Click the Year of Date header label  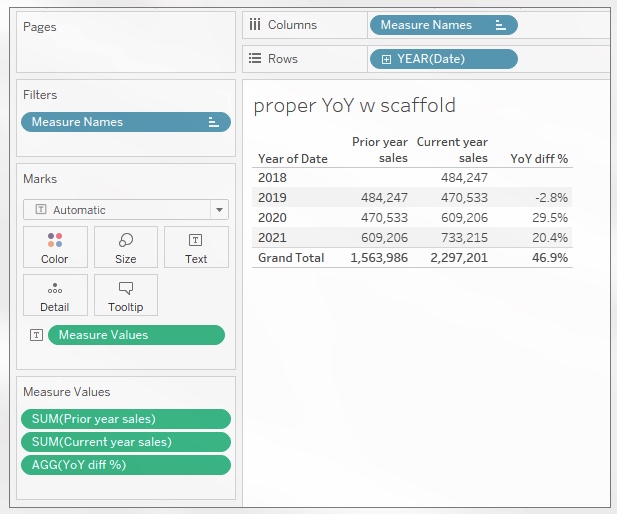[292, 158]
